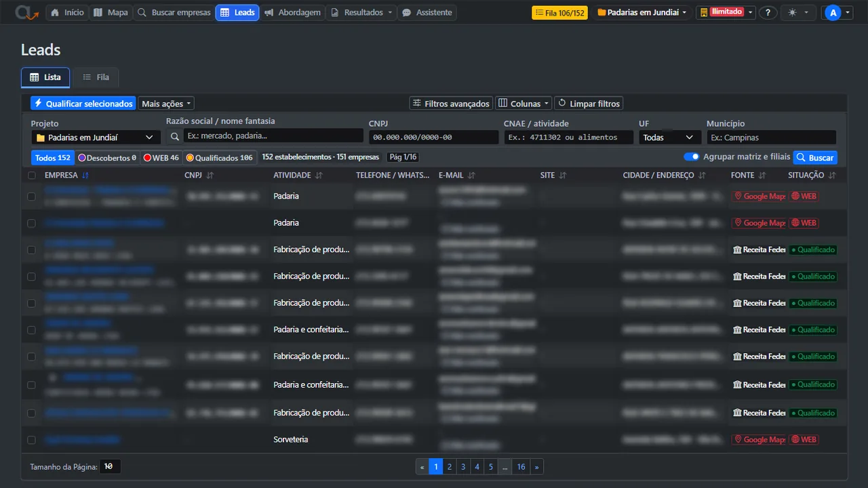The width and height of the screenshot is (868, 488).
Task: Open Filtros avançados
Action: coord(452,104)
